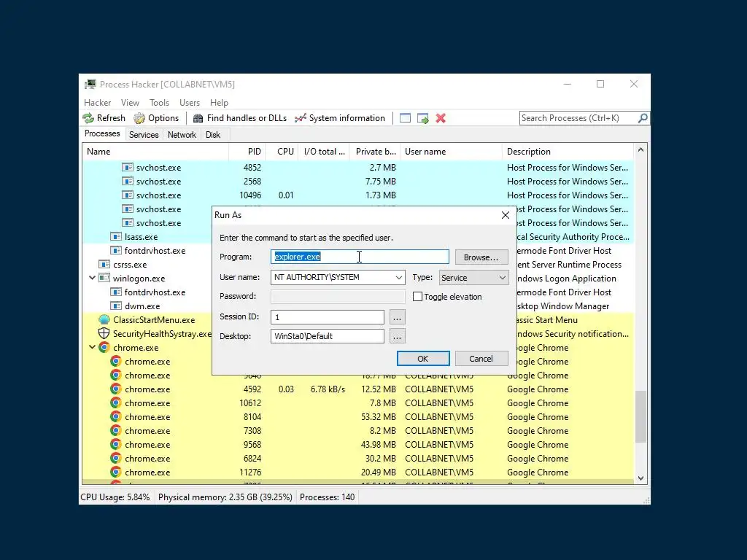Click the Program input field
This screenshot has width=747, height=560.
pyautogui.click(x=360, y=257)
